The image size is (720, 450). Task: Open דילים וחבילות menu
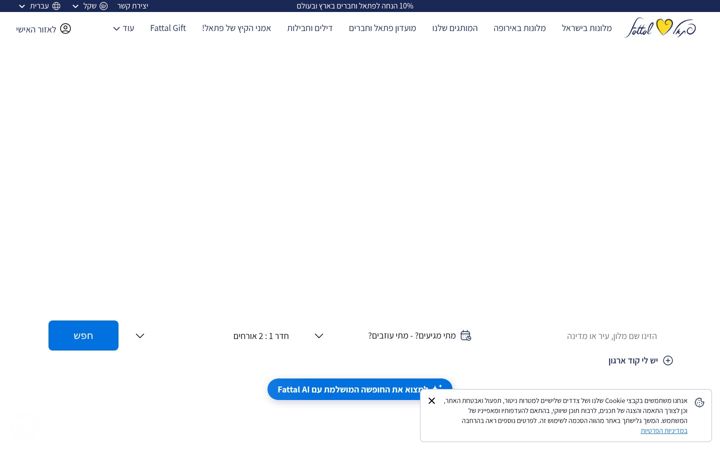click(x=309, y=28)
